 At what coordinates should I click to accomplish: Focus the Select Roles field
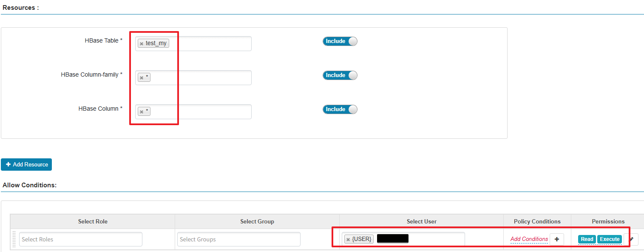tap(81, 239)
